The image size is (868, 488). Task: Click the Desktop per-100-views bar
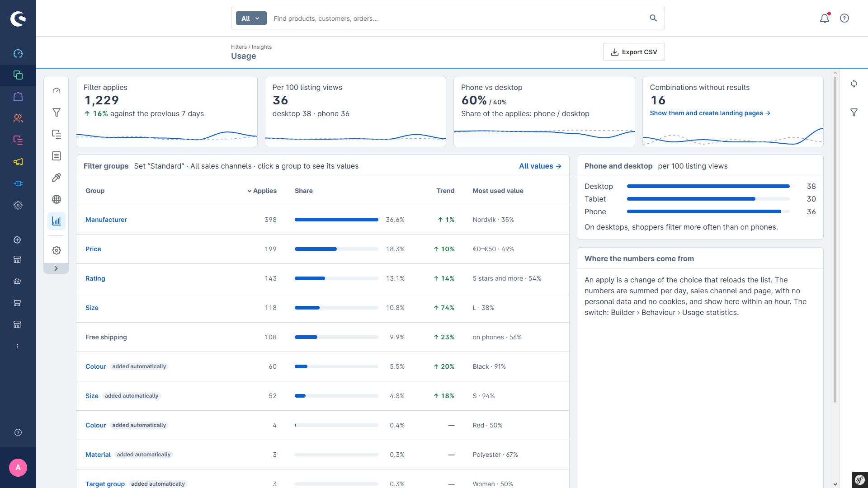[708, 186]
